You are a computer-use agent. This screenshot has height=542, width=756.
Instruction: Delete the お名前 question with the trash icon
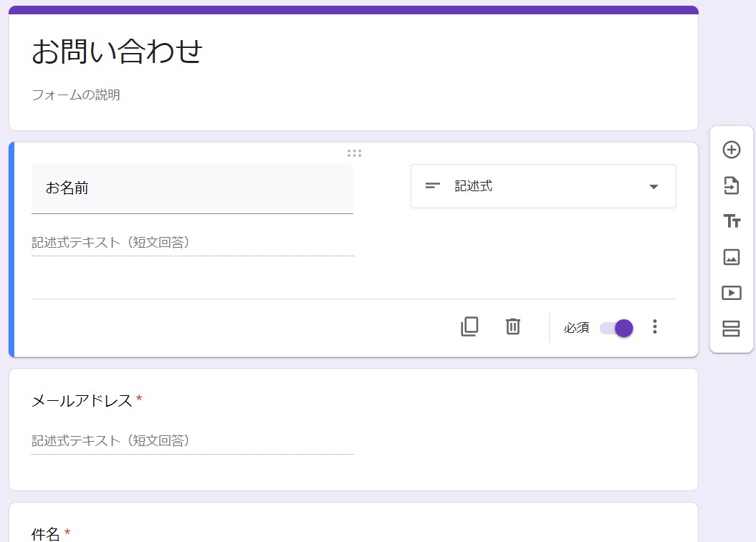(x=512, y=326)
